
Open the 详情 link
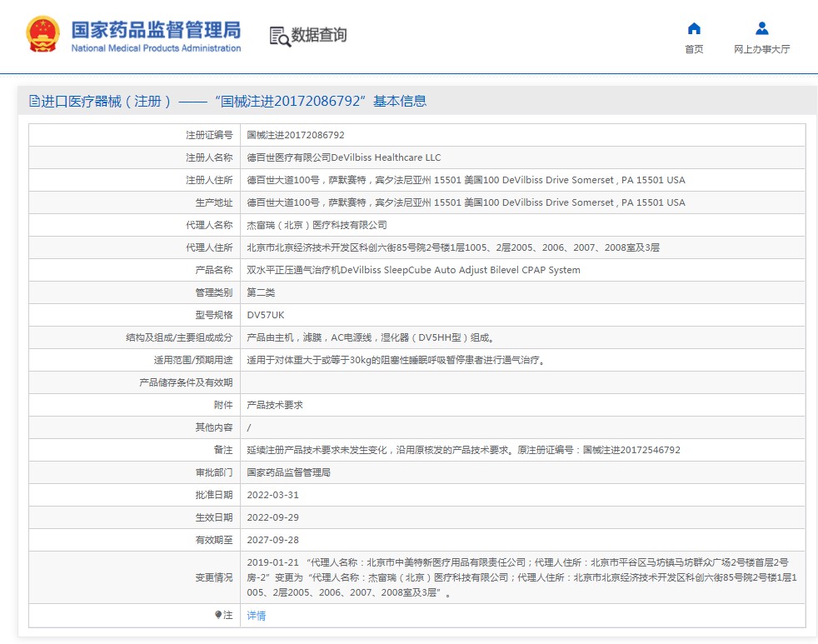click(257, 616)
